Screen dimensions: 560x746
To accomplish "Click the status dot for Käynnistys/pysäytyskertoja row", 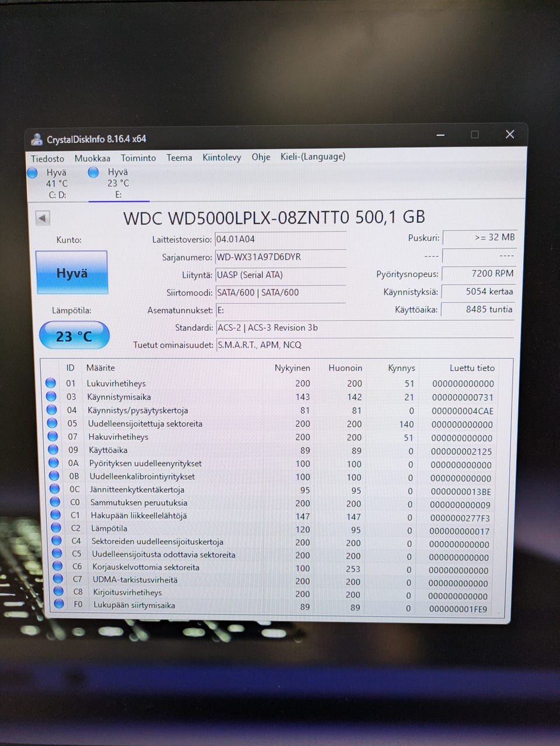I will click(52, 410).
